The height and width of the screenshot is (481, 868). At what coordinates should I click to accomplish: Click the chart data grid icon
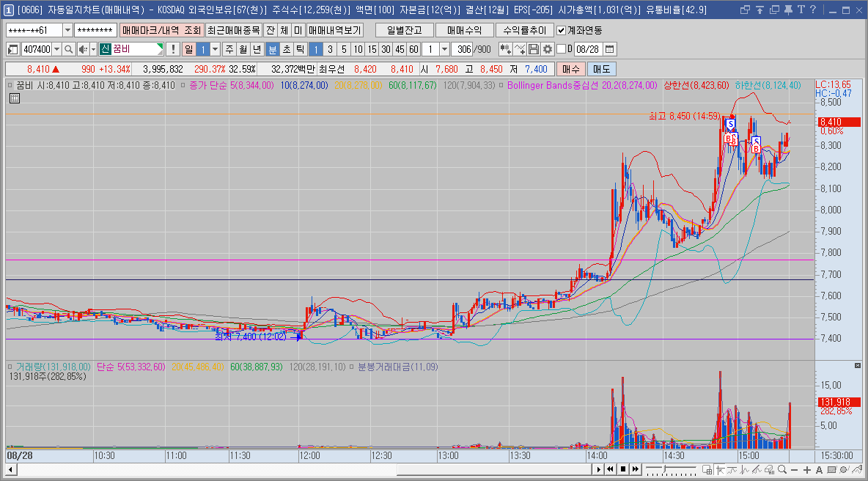tap(15, 98)
